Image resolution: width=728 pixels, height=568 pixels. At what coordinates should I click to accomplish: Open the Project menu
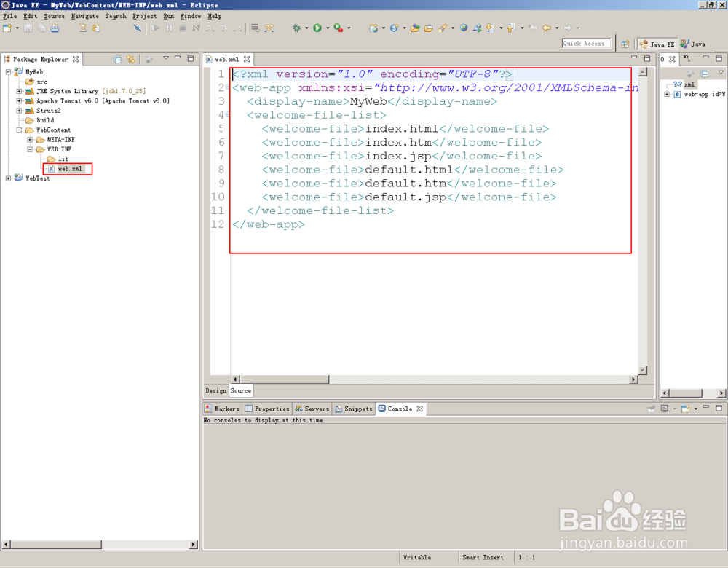(x=144, y=16)
